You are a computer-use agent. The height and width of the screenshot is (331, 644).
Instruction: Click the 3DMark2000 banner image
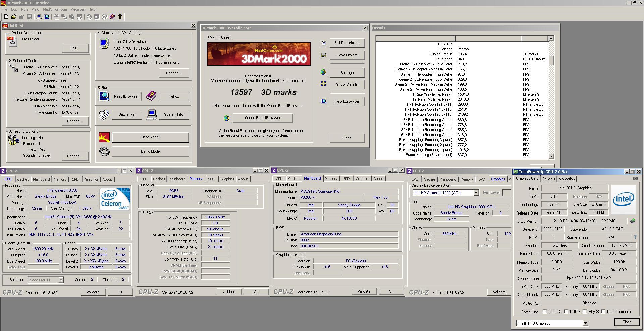259,54
